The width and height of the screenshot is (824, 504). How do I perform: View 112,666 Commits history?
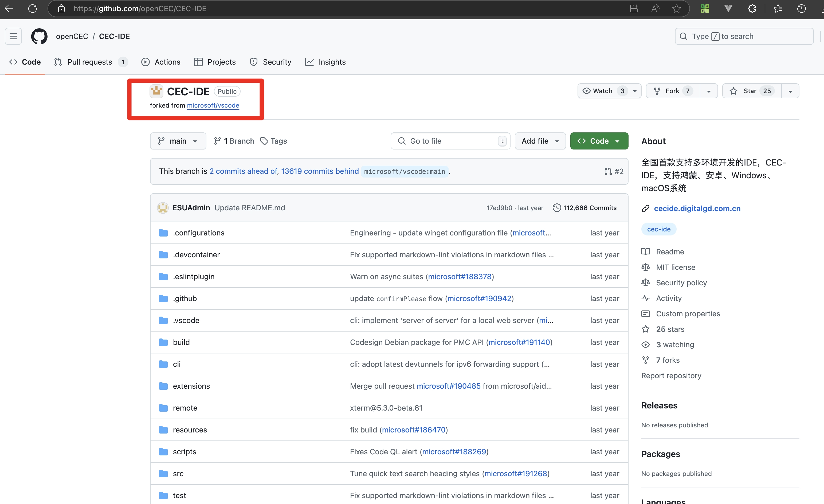pos(584,208)
